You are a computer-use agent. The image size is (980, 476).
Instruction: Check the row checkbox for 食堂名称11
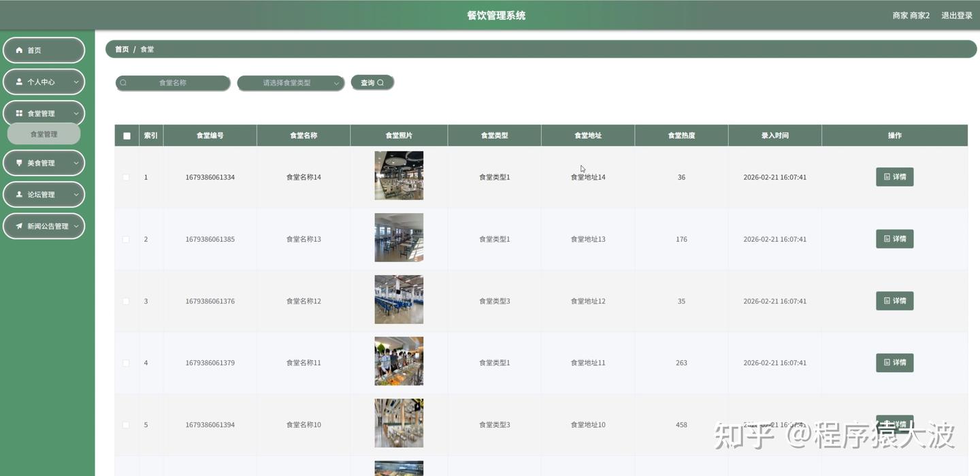coord(126,363)
